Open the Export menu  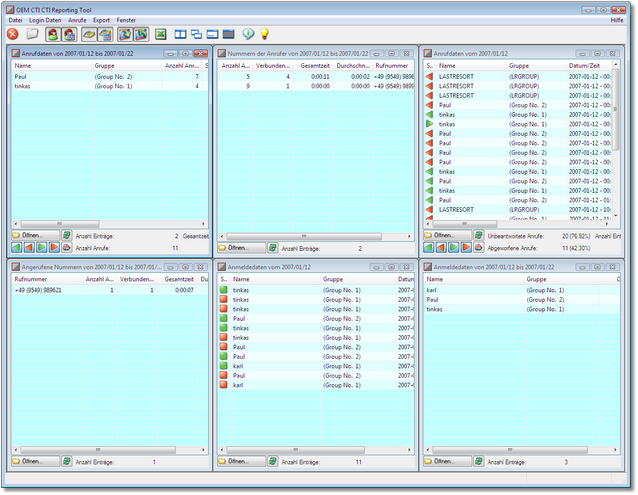coord(101,20)
